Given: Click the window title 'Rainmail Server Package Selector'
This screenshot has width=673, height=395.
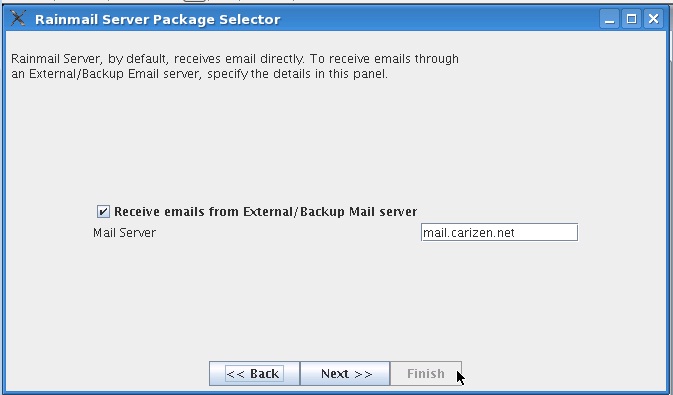Looking at the screenshot, I should tap(158, 19).
